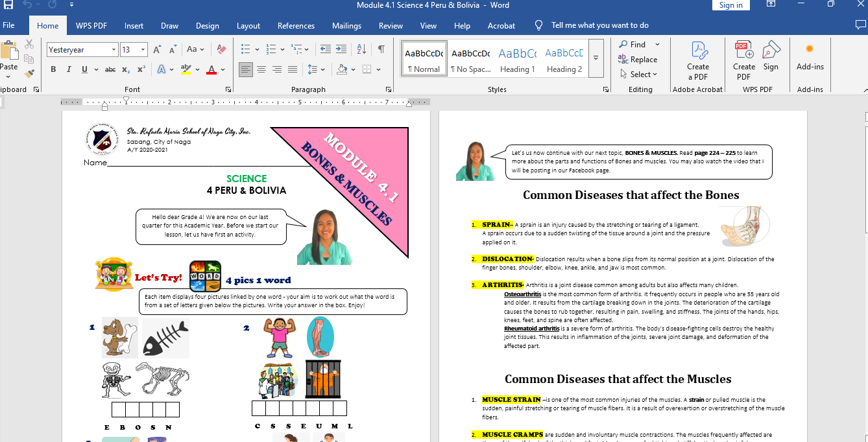Click Replace in the Editing group
Screen dimensions: 868x442
[638, 60]
